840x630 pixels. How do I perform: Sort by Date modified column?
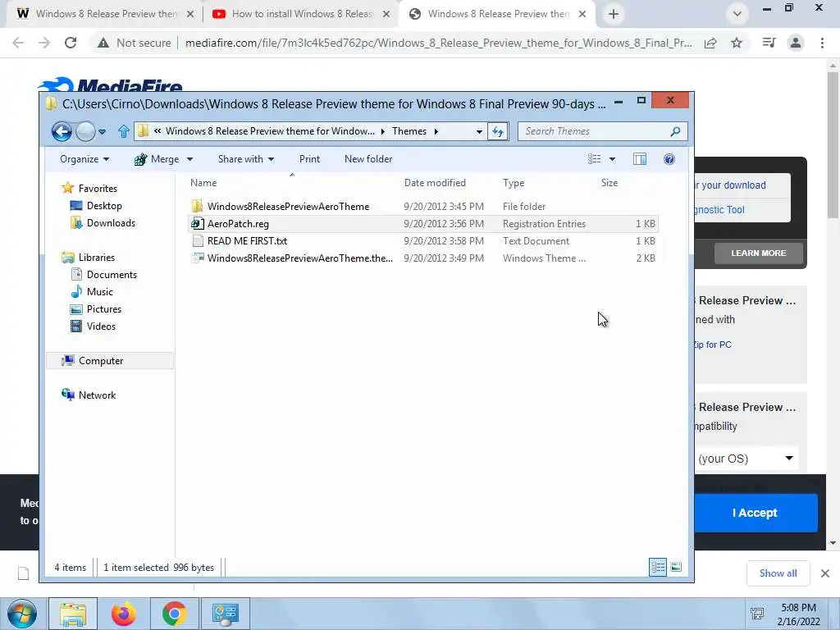[x=435, y=183]
